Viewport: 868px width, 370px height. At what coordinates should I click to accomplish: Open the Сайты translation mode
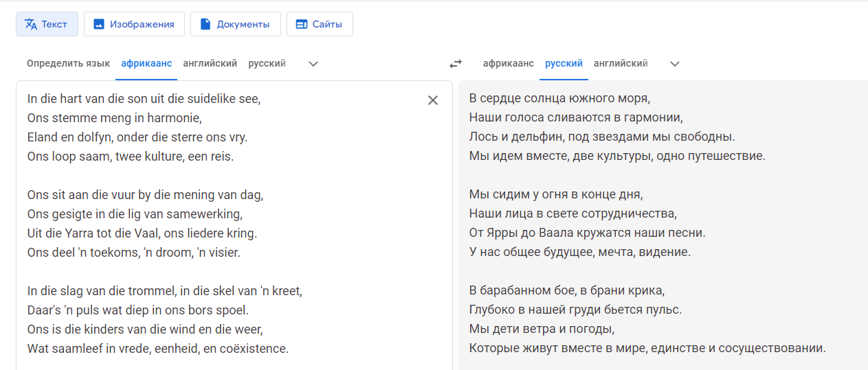[x=320, y=24]
